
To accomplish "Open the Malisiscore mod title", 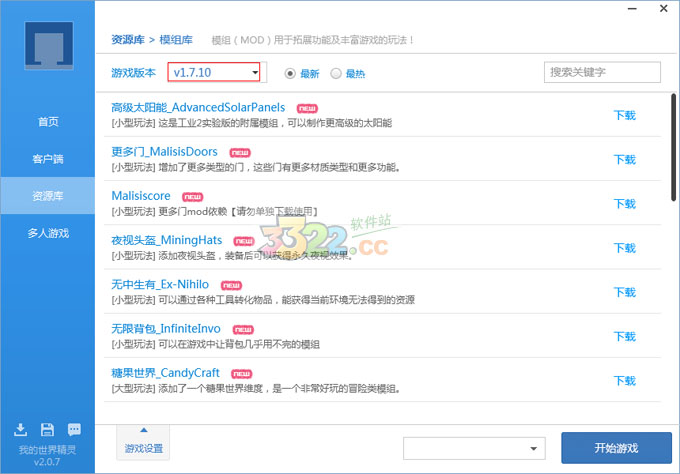I will point(141,196).
